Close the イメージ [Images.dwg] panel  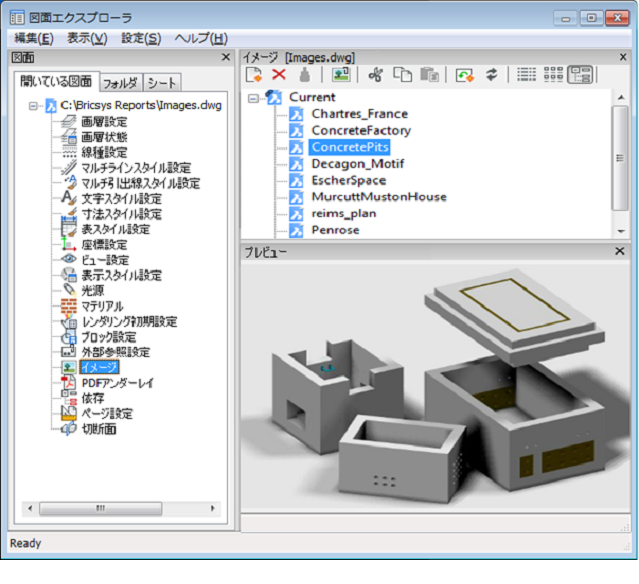(623, 57)
